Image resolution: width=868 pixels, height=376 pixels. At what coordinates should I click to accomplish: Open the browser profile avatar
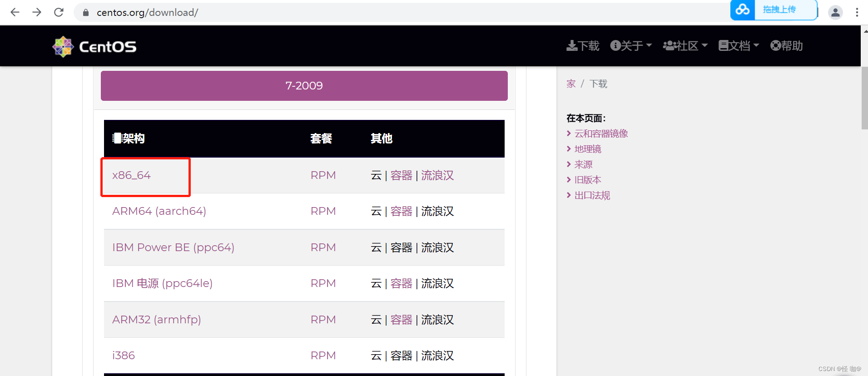pos(835,12)
